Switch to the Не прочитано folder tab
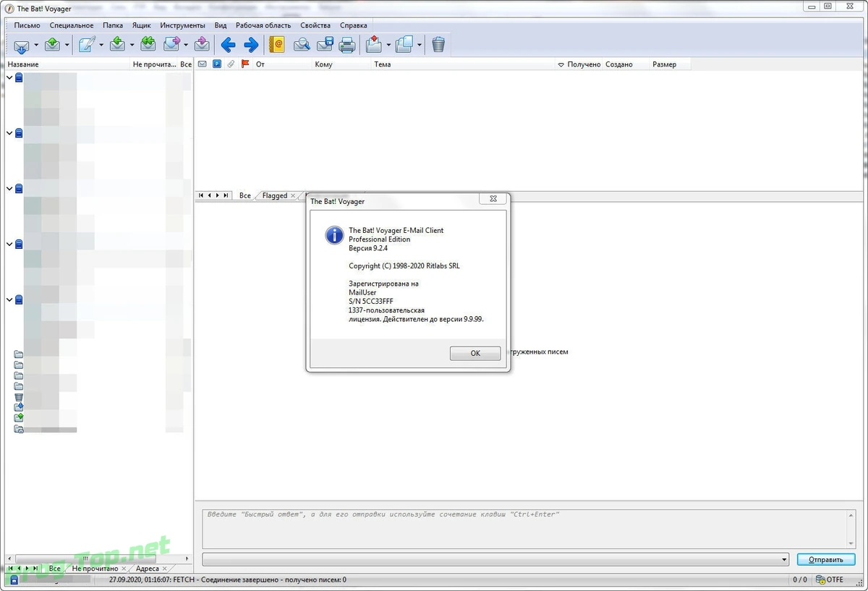 pyautogui.click(x=95, y=569)
